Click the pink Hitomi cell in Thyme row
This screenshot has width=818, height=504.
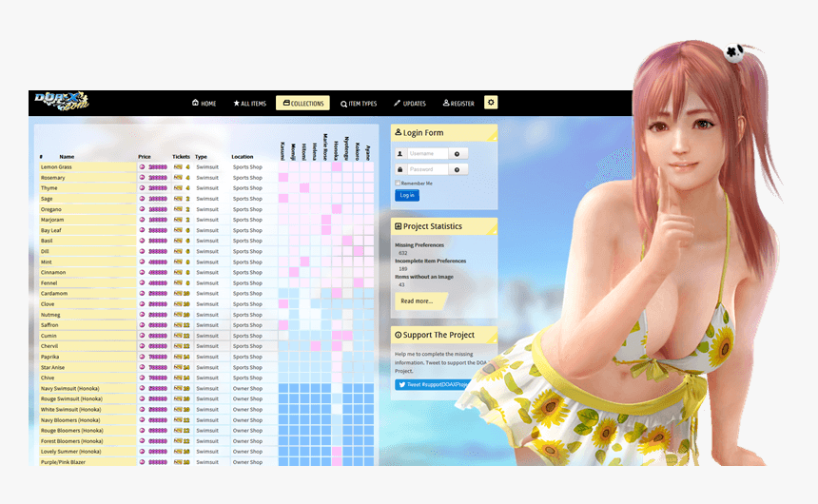[304, 188]
